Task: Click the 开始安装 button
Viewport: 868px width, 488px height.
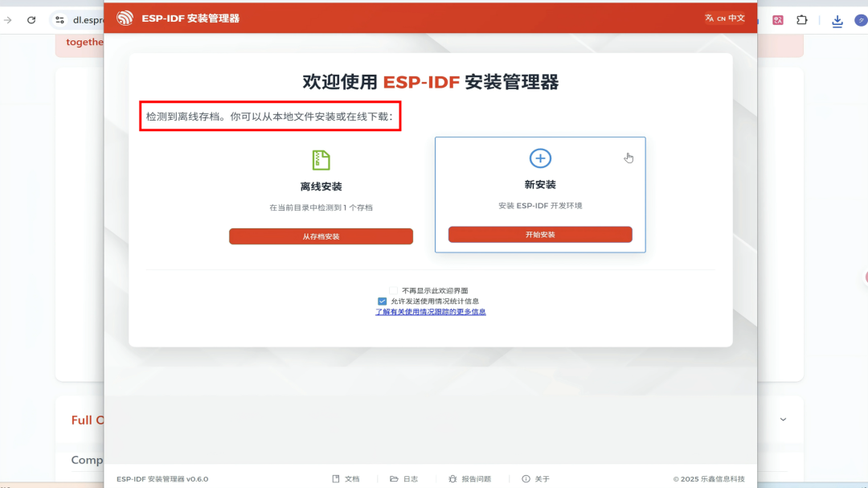Action: [x=540, y=234]
